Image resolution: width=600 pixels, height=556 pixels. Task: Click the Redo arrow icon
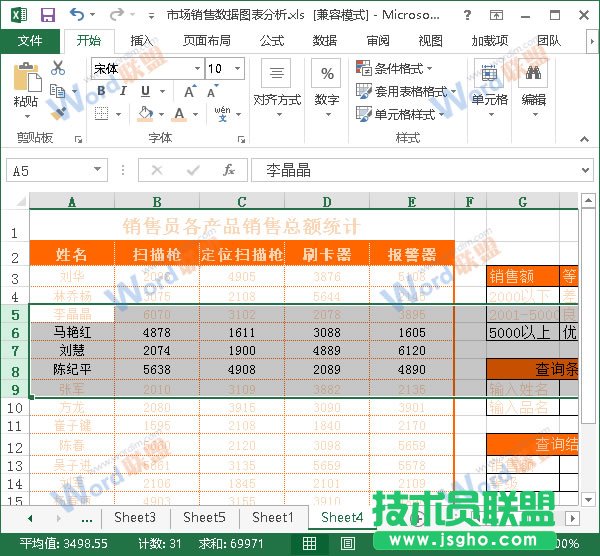(x=117, y=15)
